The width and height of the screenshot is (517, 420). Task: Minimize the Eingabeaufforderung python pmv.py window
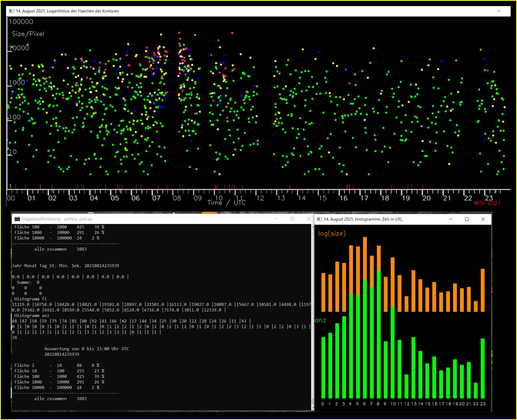(x=276, y=219)
